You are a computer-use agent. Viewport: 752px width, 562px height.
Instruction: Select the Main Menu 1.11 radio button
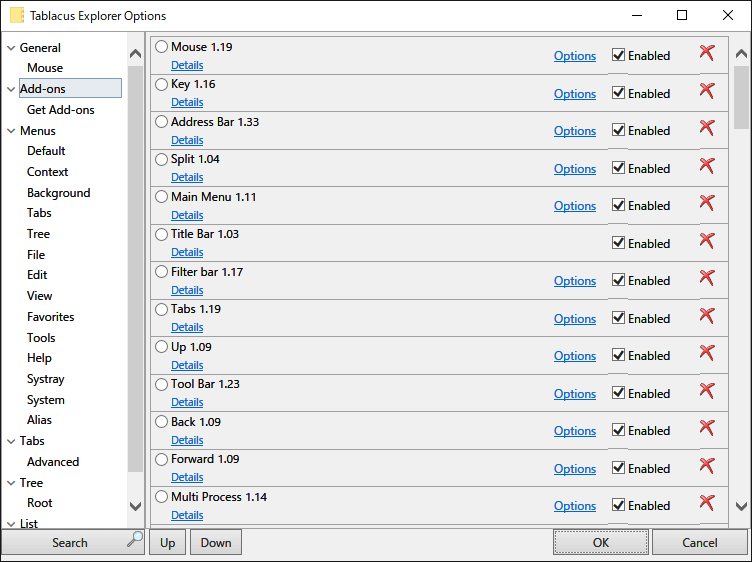[x=161, y=197]
